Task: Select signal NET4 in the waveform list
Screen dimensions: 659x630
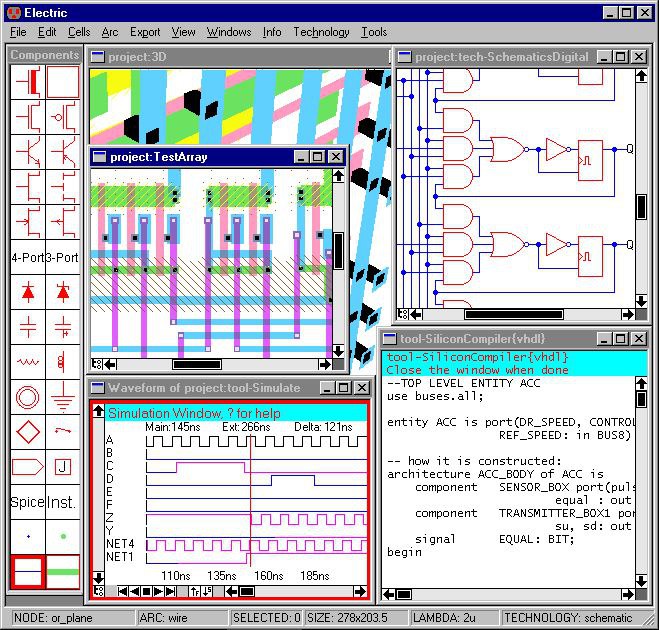Action: point(120,544)
